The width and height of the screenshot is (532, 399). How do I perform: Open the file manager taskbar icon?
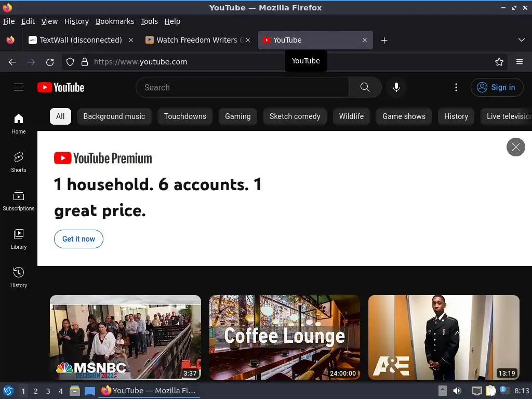[x=75, y=391]
